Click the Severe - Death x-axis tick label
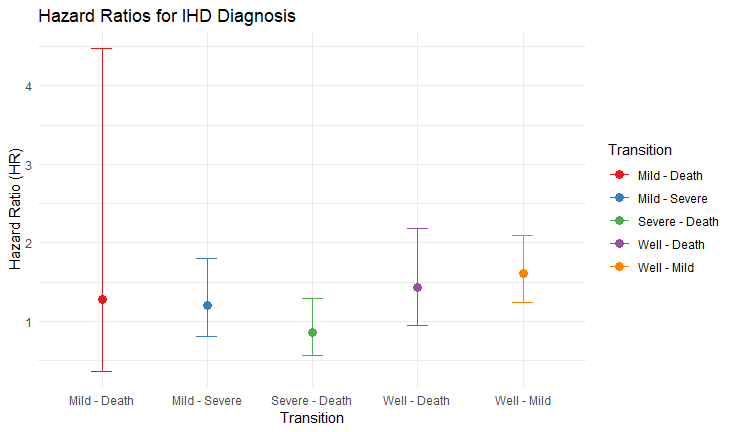734x432 pixels. coord(312,401)
